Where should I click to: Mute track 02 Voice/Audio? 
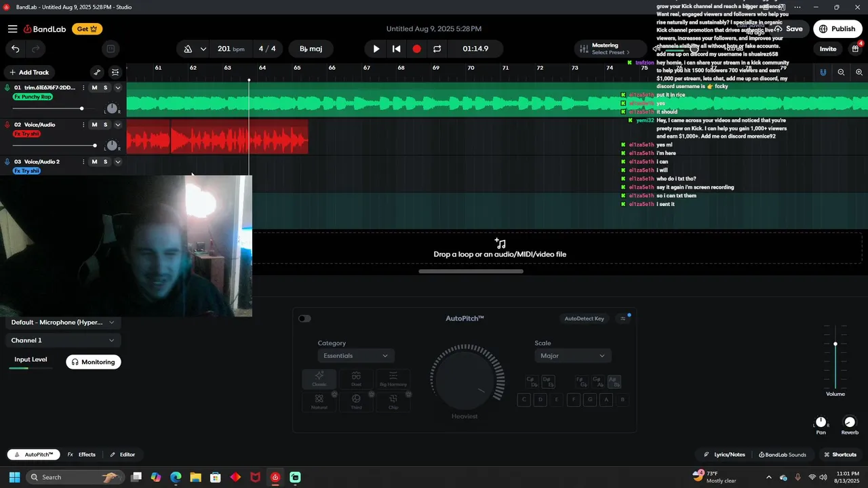(94, 125)
